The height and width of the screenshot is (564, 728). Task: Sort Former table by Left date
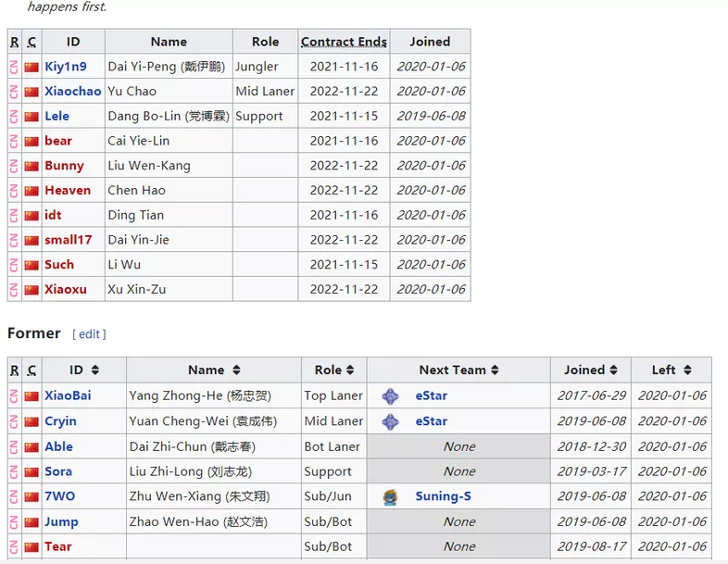(687, 370)
